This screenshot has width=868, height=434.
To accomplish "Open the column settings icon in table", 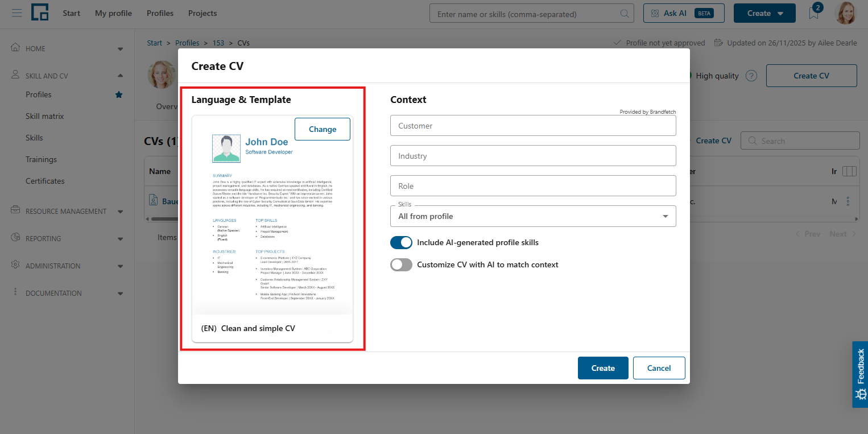I will (x=849, y=171).
